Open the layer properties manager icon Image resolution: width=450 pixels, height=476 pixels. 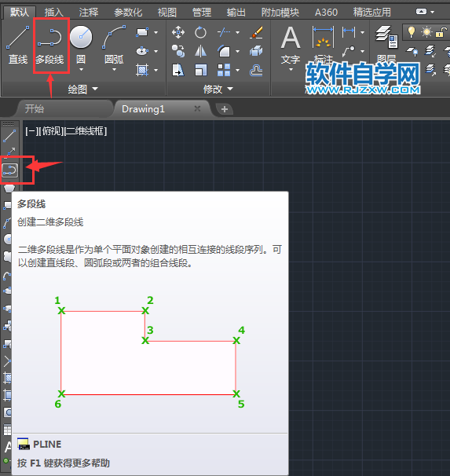386,37
